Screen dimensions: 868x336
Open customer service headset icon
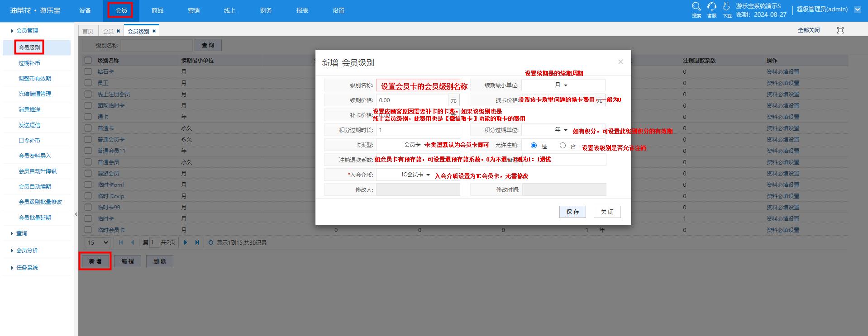click(x=712, y=6)
